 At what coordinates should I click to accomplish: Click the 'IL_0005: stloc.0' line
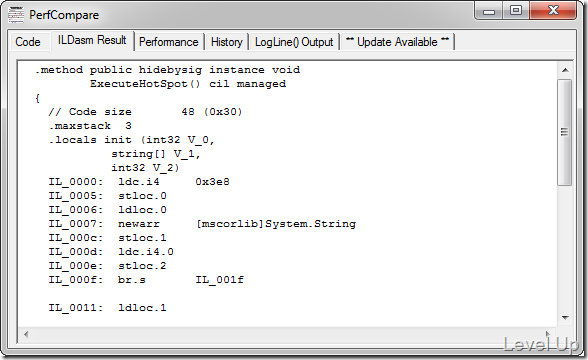pos(108,196)
